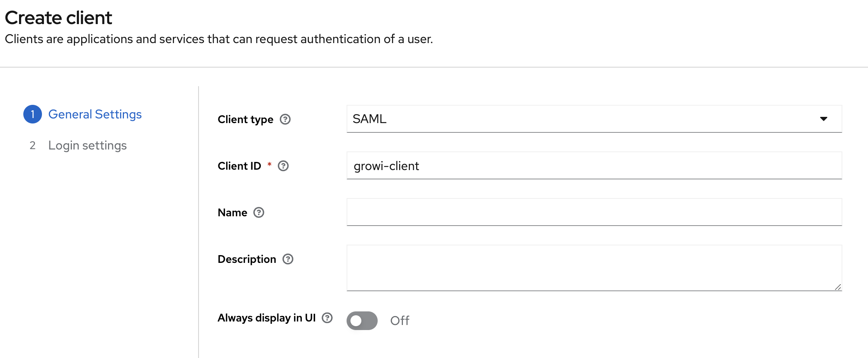The width and height of the screenshot is (868, 358).
Task: Click the Client type dropdown caret arrow
Action: coord(823,119)
